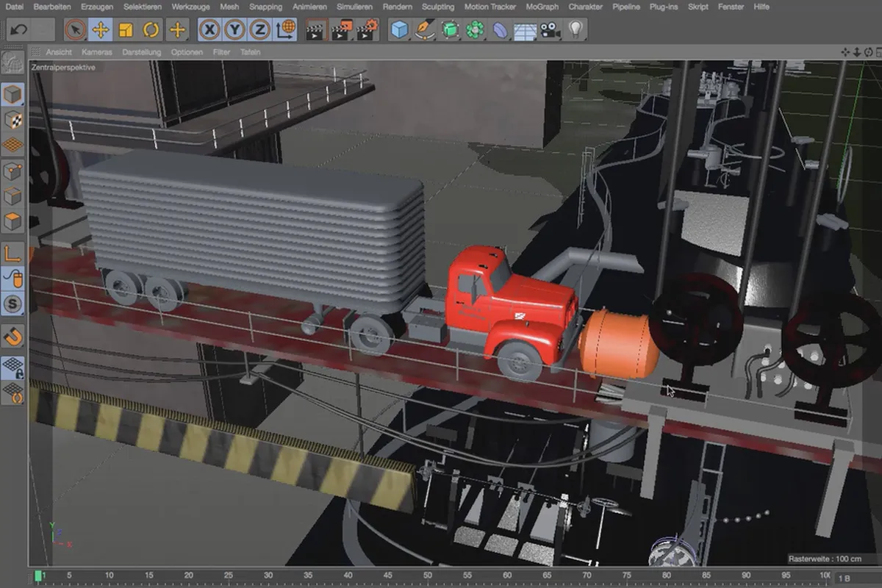Click the last used tool plus icon
Image resolution: width=882 pixels, height=588 pixels.
pos(177,30)
